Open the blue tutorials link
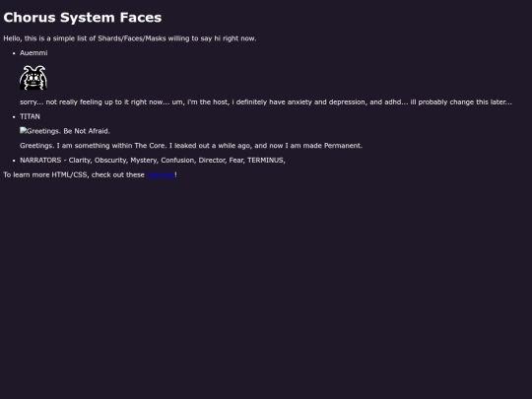Viewport: 532px width, 399px height. point(161,175)
